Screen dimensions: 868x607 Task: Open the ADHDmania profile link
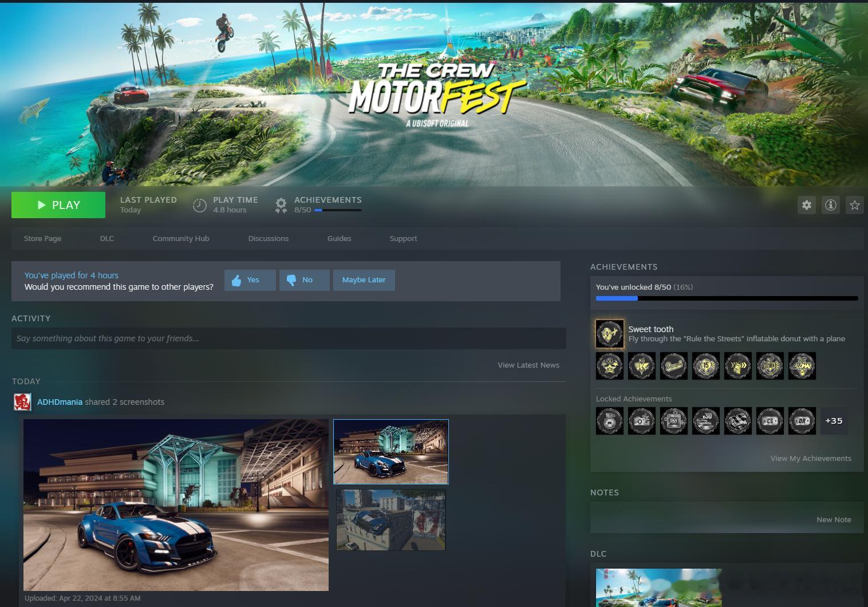point(60,402)
